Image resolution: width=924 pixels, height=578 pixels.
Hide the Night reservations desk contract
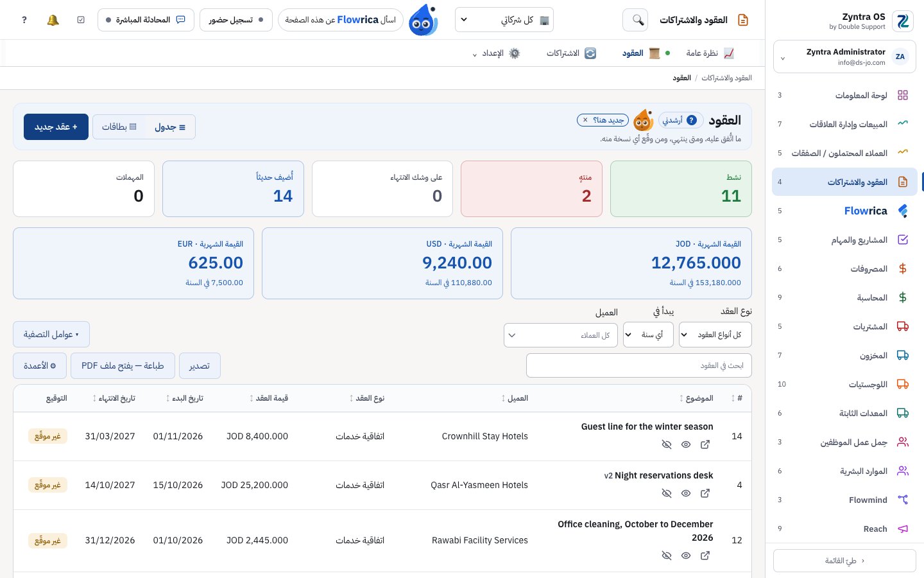click(667, 493)
